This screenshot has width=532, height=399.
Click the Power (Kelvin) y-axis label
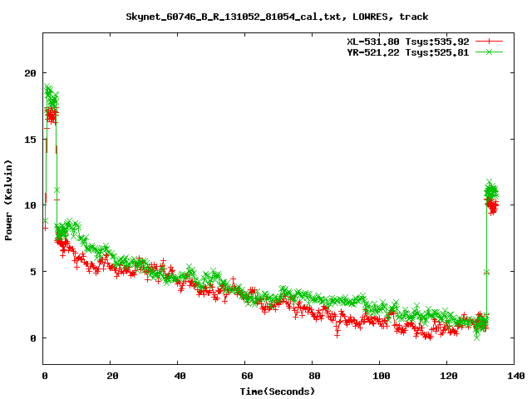click(x=8, y=200)
